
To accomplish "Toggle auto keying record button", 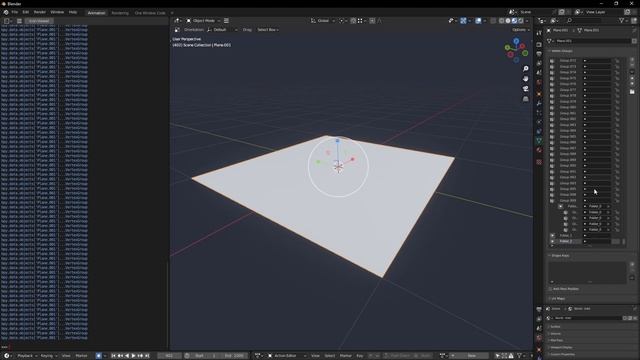I will point(98,356).
